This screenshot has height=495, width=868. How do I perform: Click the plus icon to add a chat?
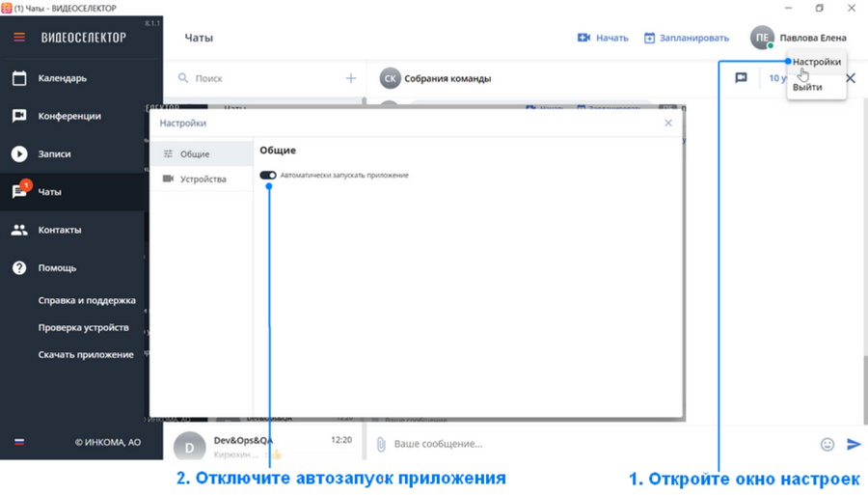351,78
